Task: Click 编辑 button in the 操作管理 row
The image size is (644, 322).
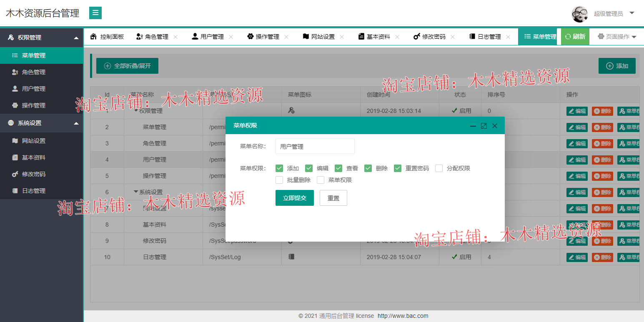Action: [577, 176]
